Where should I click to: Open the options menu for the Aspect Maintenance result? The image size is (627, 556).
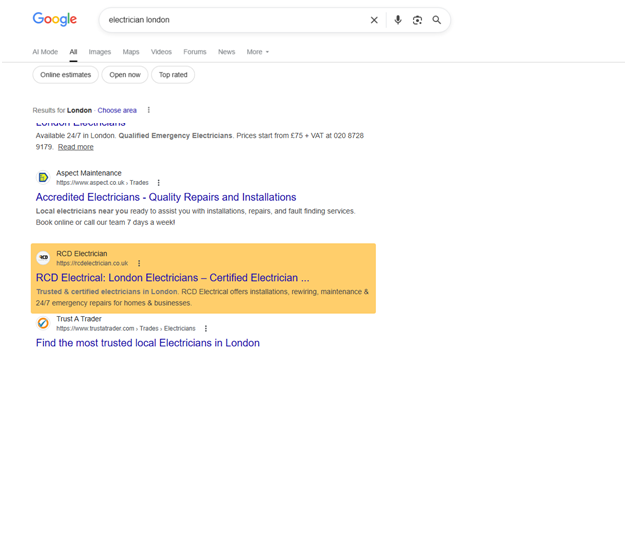[x=159, y=183]
